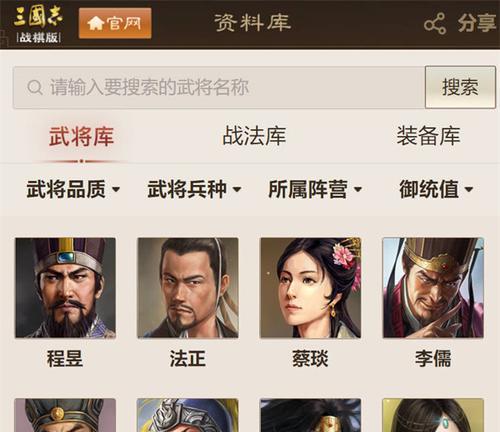This screenshot has height=432, width=500.
Task: Focus the 武将名称 search input field
Action: click(219, 87)
